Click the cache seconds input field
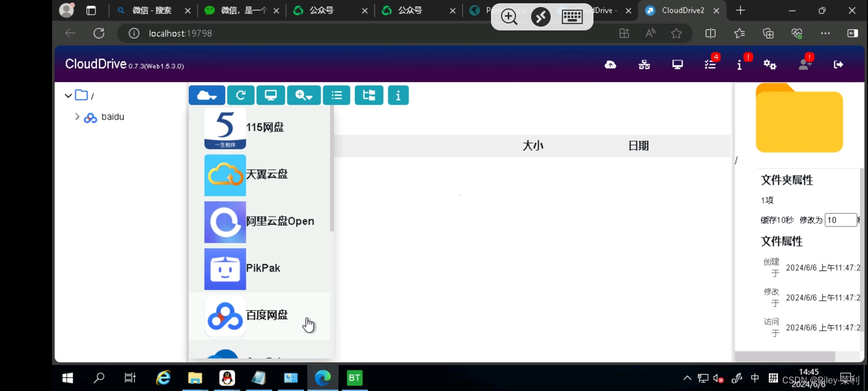868x391 pixels. pos(840,220)
